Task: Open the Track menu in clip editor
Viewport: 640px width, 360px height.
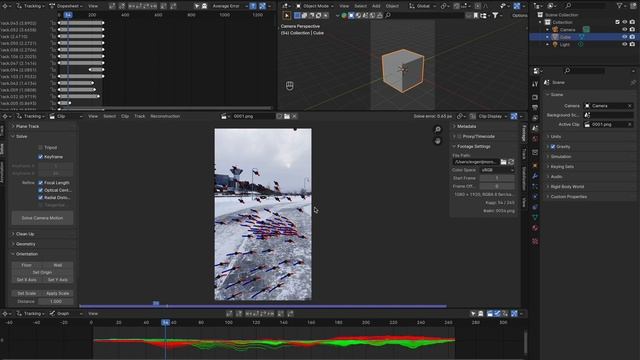Action: pos(140,116)
